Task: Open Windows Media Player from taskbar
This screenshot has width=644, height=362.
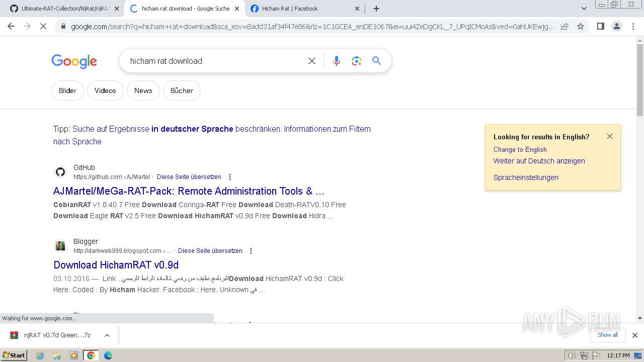Action: [74, 355]
